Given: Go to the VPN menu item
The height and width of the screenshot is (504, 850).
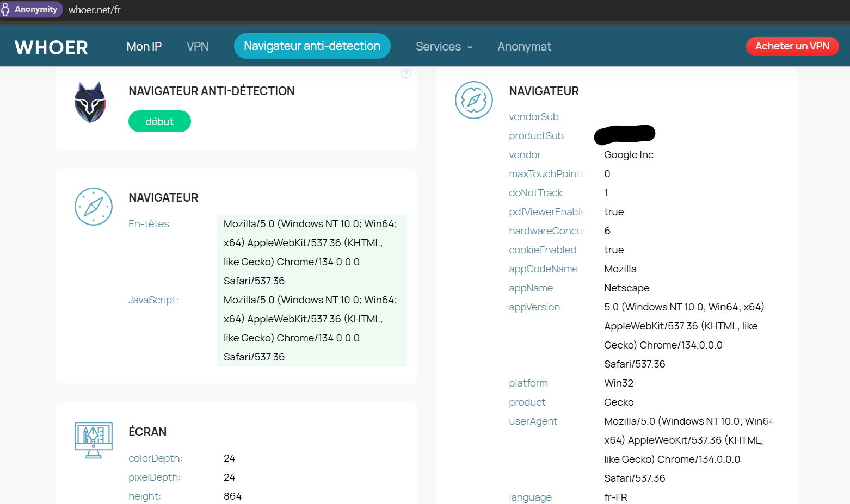Looking at the screenshot, I should 197,47.
